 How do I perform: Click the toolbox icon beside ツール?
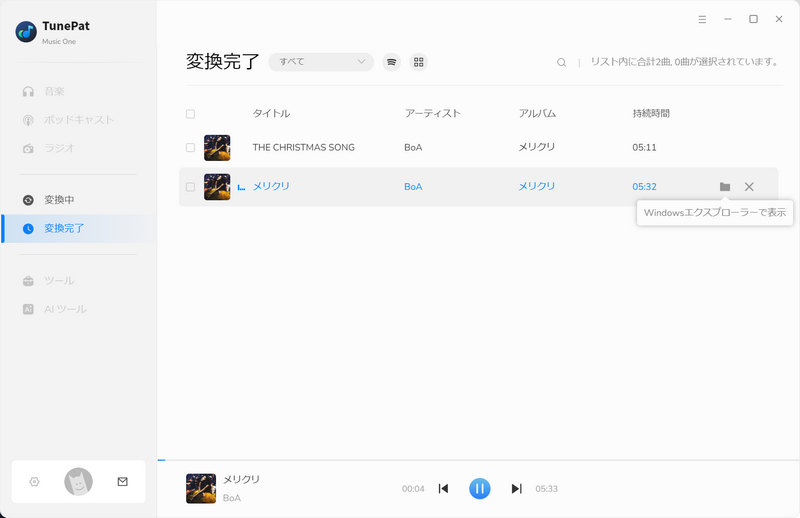click(x=28, y=281)
